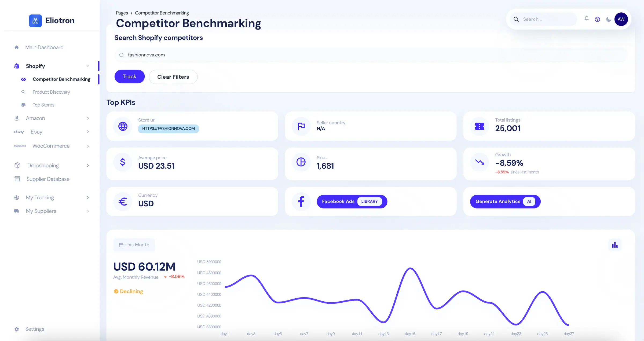Click the Product Discovery magnifier icon
This screenshot has width=644, height=341.
23,92
